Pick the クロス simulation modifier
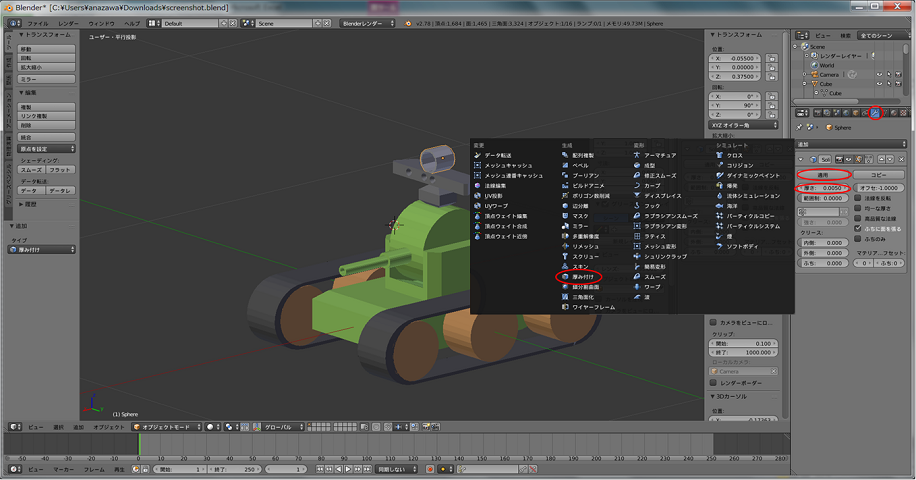The width and height of the screenshot is (916, 480). (x=734, y=155)
